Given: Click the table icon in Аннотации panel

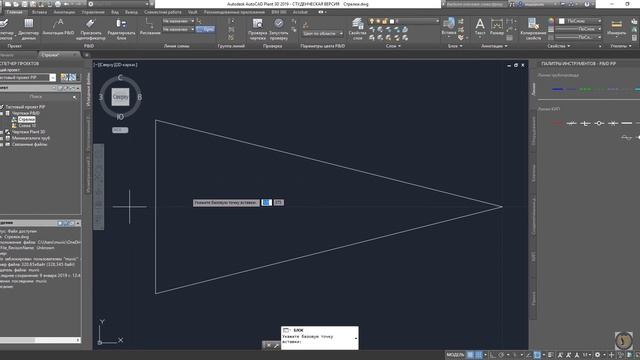Looking at the screenshot, I should (509, 38).
